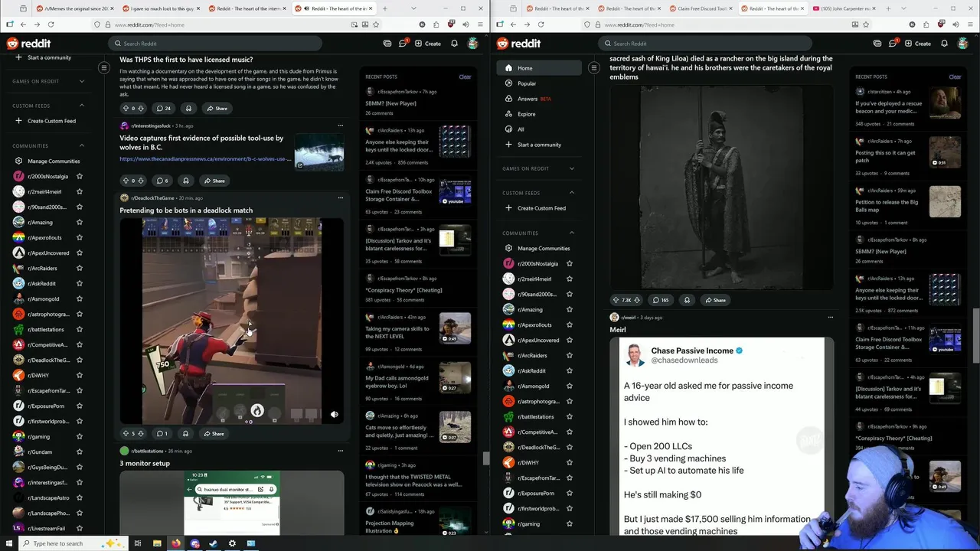980x551 pixels.
Task: Open chat icon in left window header
Action: click(403, 44)
